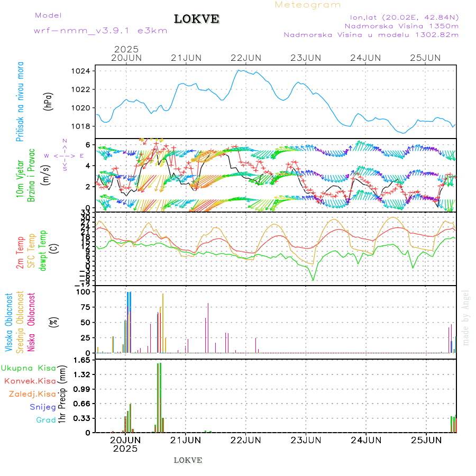Screen dimensions: 476x476
Task: Click the Konvek.Kisa legend entry
Action: (x=30, y=381)
